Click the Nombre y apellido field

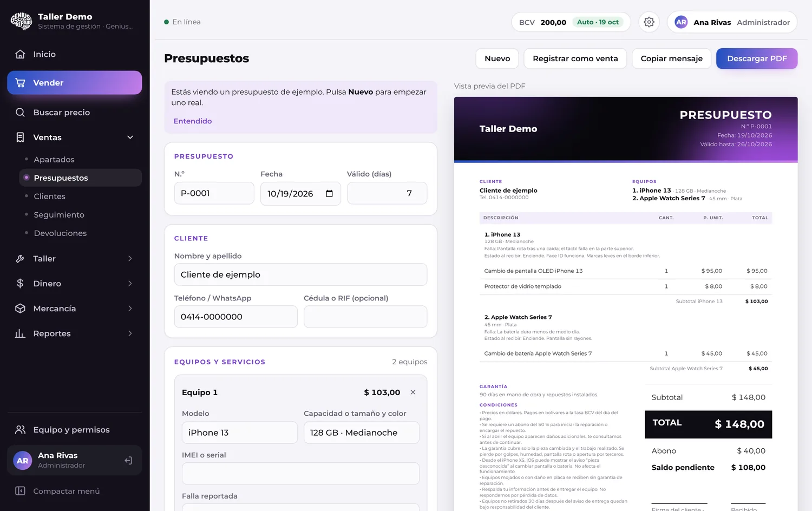point(300,274)
